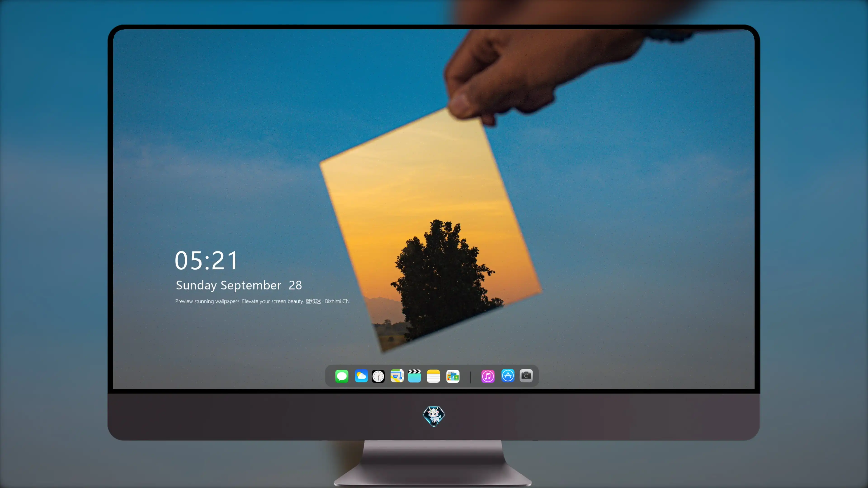Click the Bizhimi.CN text
The height and width of the screenshot is (488, 868).
pyautogui.click(x=337, y=301)
